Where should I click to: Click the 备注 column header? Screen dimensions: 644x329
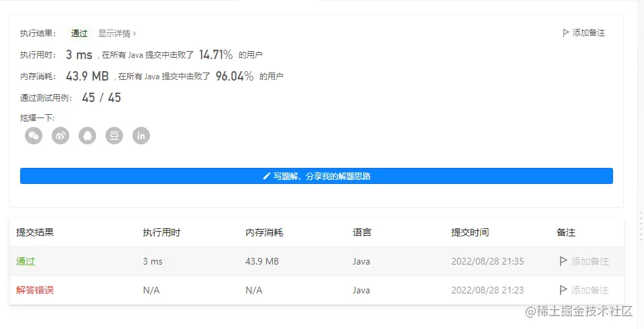tap(565, 232)
